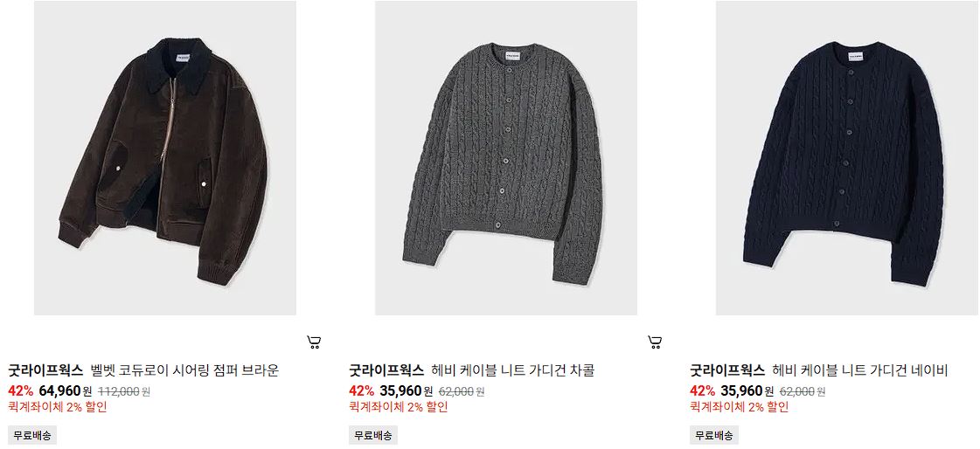Click the 64,960원 sale price
The image size is (980, 449).
click(x=65, y=391)
